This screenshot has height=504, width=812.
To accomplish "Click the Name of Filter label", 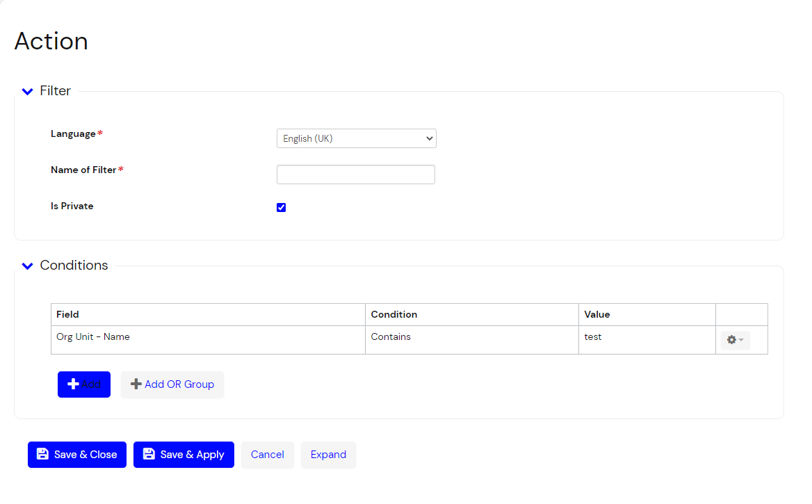I will coord(83,170).
